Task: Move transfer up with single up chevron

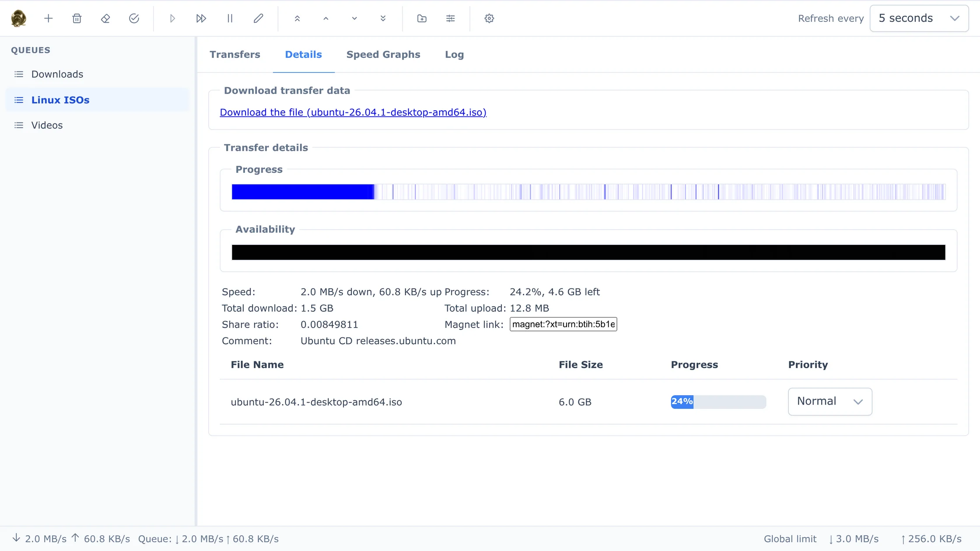Action: pos(326,18)
